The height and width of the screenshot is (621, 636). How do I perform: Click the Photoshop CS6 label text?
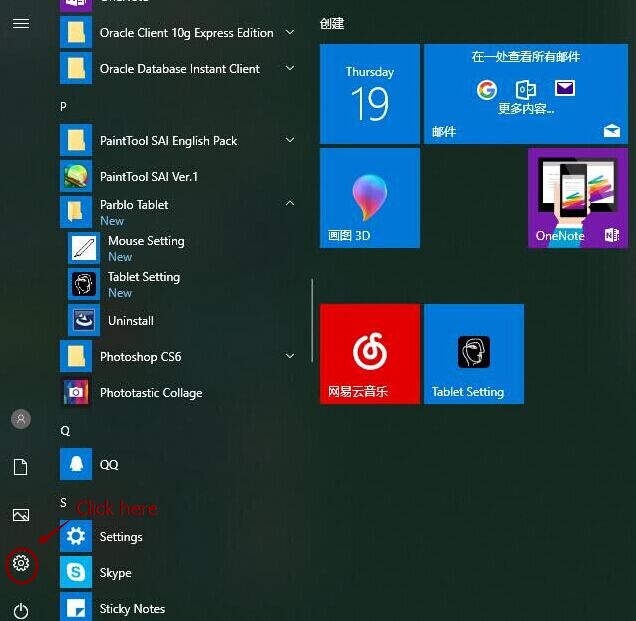[x=140, y=357]
